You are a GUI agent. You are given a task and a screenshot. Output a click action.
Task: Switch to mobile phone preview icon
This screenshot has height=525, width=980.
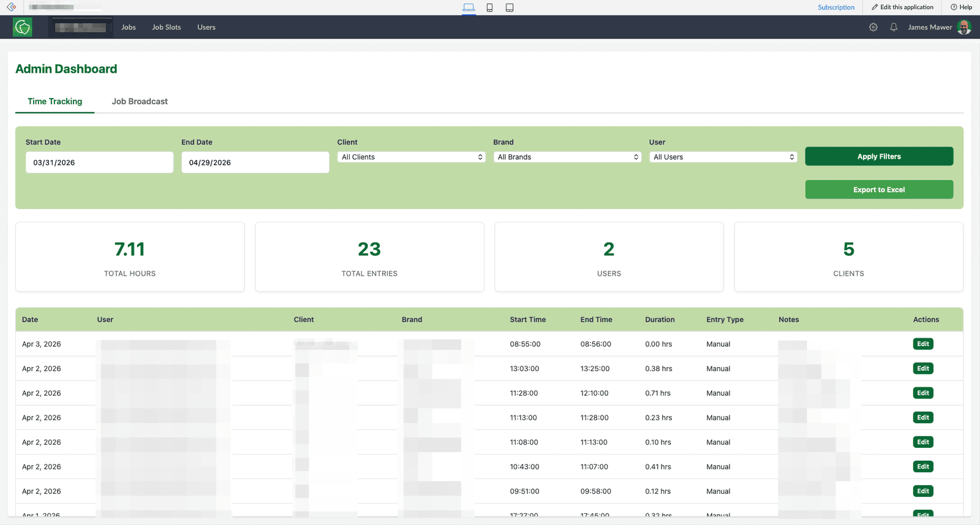[x=489, y=7]
